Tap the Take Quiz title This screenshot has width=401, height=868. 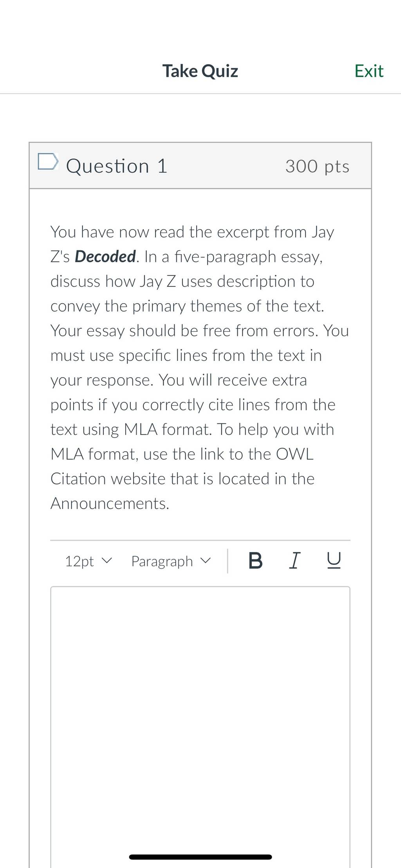point(200,71)
